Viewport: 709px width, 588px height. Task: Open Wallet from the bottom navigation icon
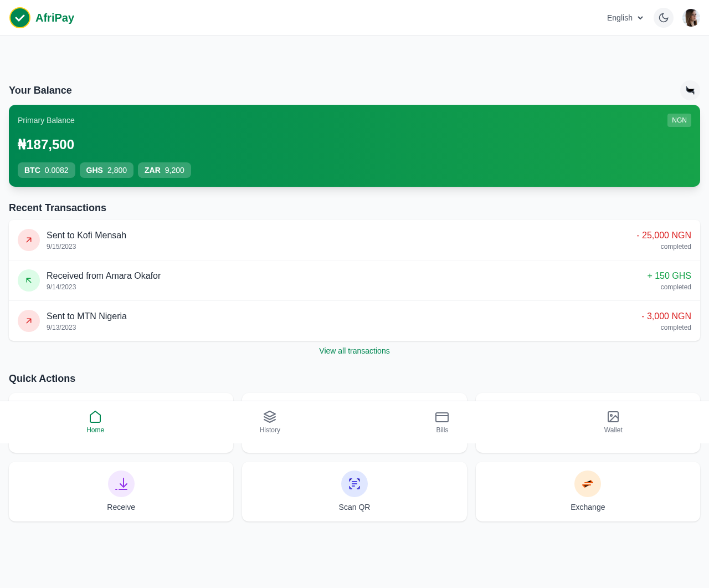click(x=613, y=417)
